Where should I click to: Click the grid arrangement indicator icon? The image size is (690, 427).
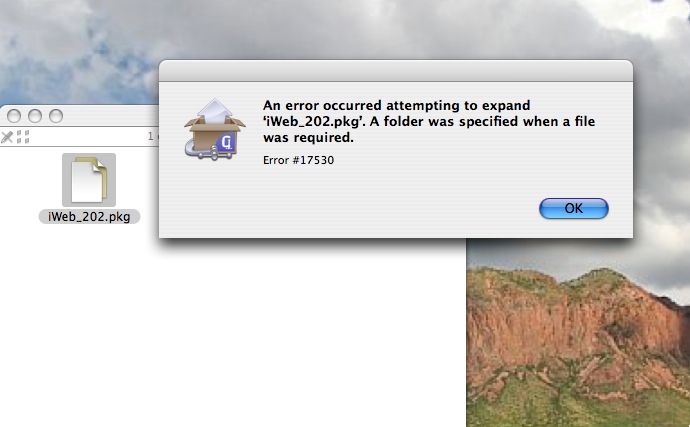coord(23,137)
